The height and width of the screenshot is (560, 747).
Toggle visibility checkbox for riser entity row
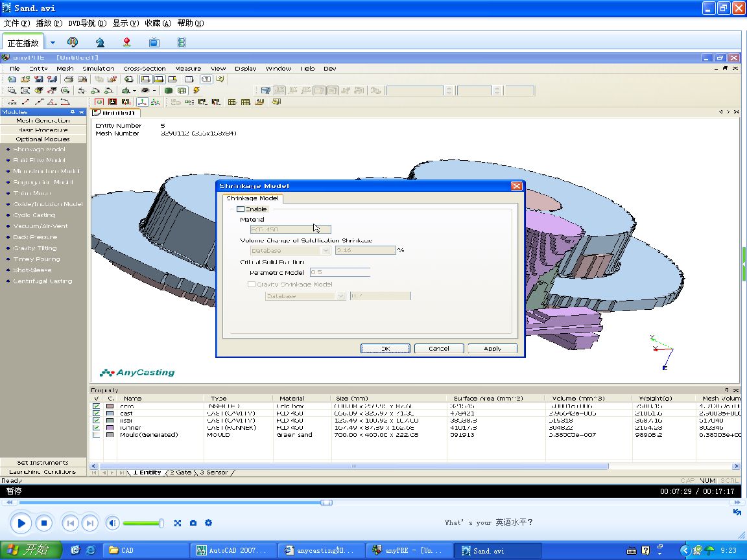click(x=96, y=421)
